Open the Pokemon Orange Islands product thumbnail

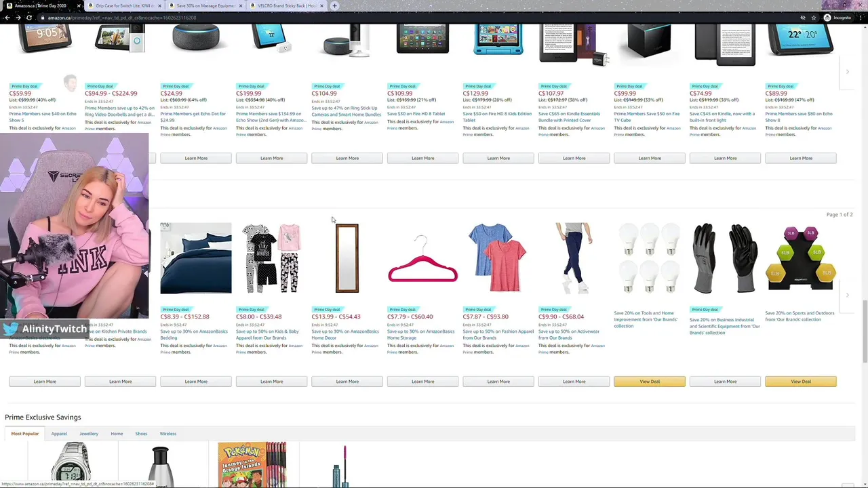[x=252, y=465]
